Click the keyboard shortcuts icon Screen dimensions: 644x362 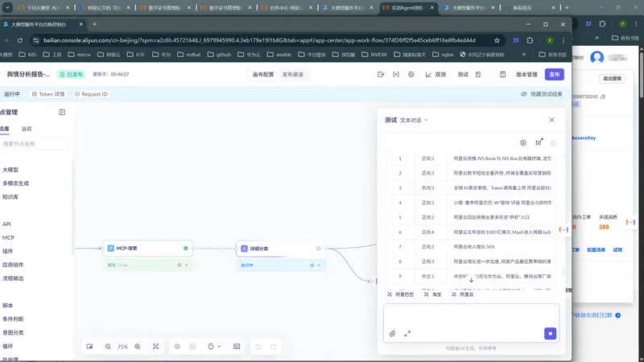point(237,347)
